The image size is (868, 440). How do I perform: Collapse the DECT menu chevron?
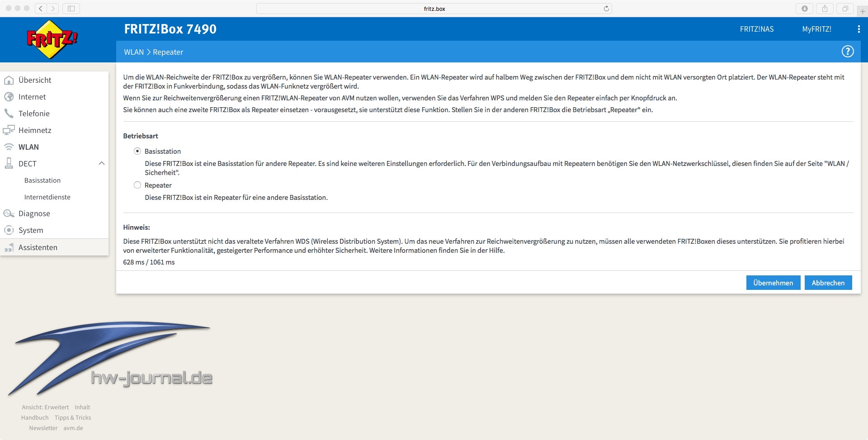click(x=102, y=163)
